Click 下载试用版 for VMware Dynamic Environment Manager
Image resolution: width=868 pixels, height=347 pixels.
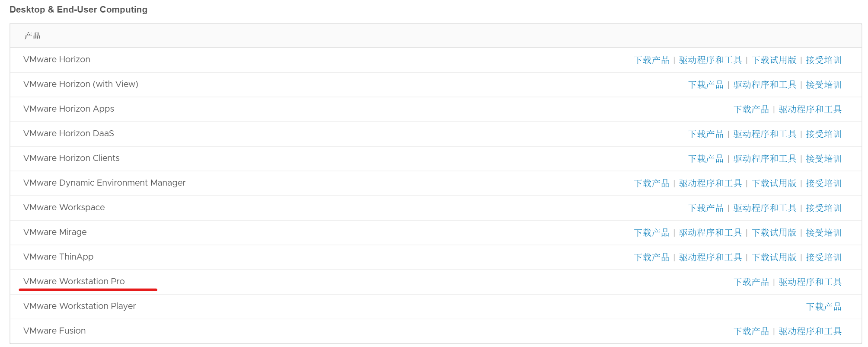pyautogui.click(x=775, y=183)
